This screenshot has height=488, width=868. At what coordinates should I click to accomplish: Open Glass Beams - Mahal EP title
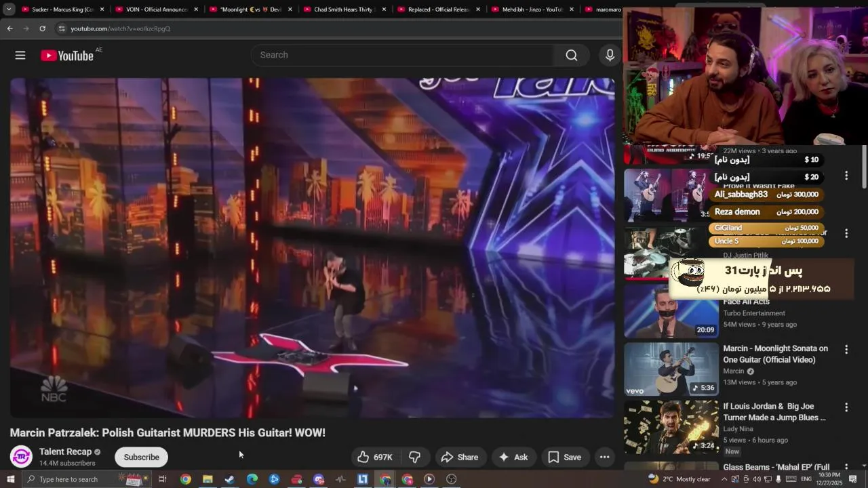(x=776, y=467)
